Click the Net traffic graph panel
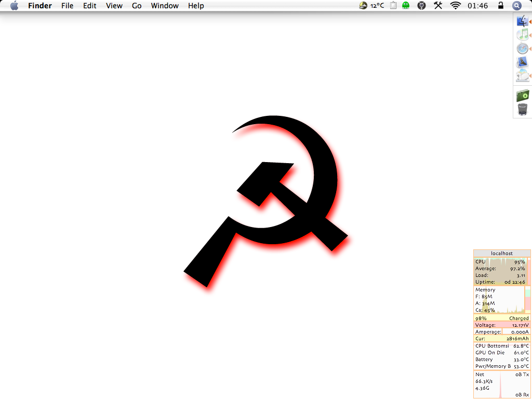This screenshot has height=399, width=532. click(502, 384)
